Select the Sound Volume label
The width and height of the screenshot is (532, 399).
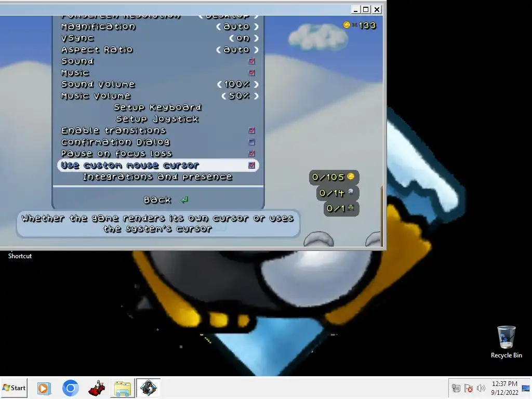(98, 84)
